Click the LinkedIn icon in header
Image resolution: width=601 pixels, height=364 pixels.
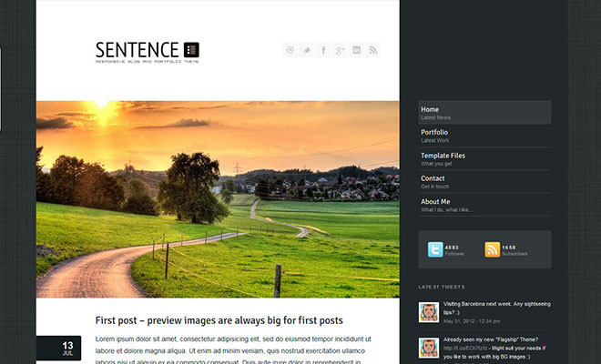356,50
